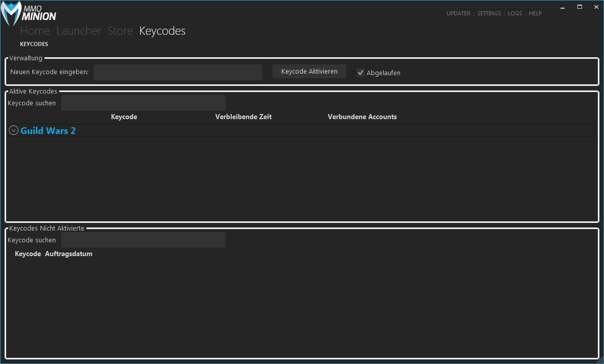Click the MMO Minion logo icon
This screenshot has height=364, width=604.
(x=11, y=14)
